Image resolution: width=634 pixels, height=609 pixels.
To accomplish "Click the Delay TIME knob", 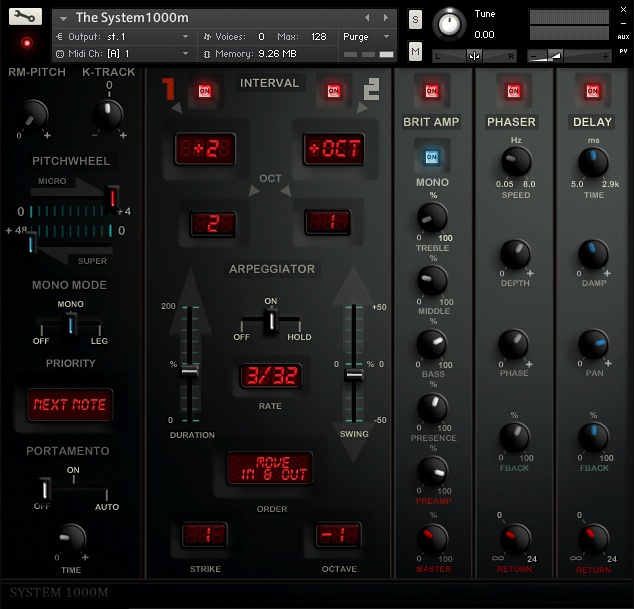I will [593, 163].
